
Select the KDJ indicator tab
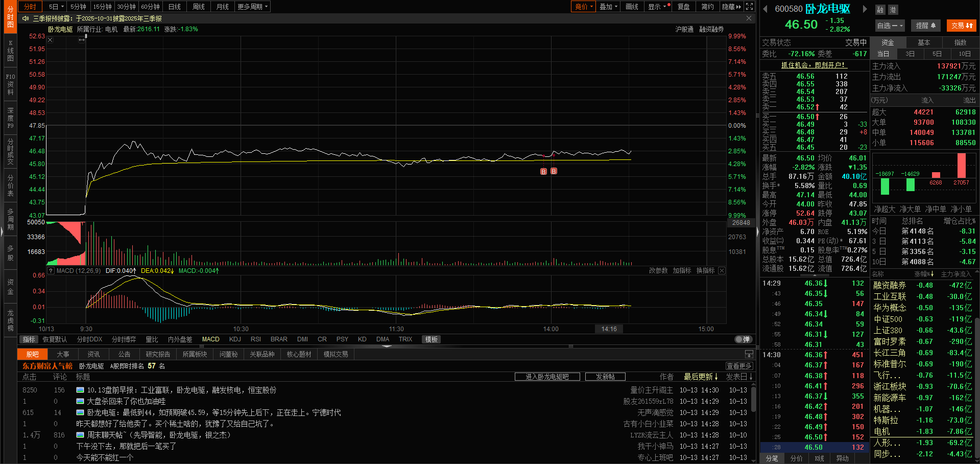tap(235, 339)
